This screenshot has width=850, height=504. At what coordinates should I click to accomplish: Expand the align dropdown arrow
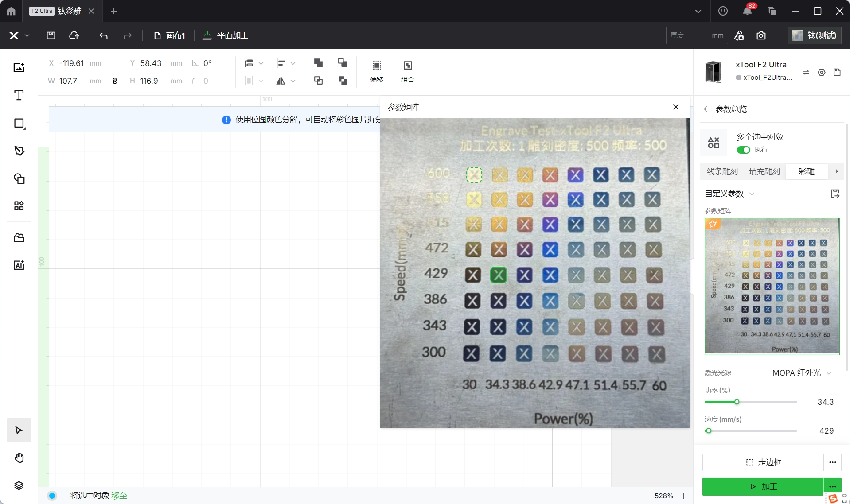point(293,64)
